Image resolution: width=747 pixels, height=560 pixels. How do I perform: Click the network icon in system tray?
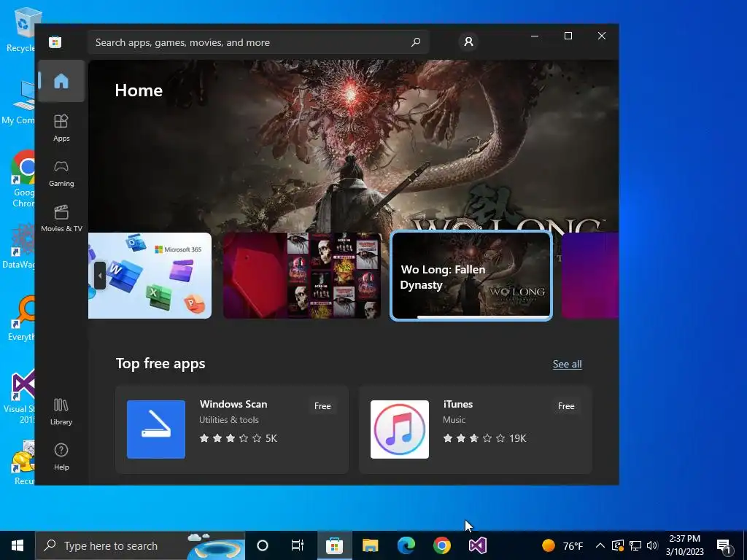(x=635, y=545)
